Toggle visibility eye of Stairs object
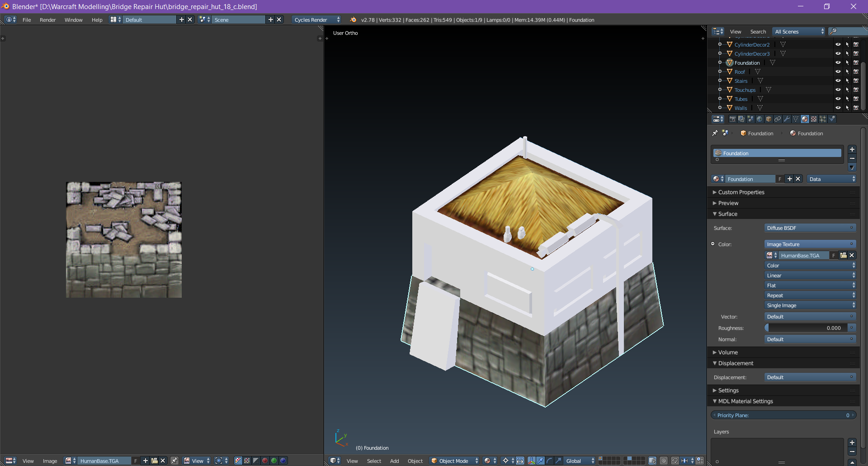 838,81
